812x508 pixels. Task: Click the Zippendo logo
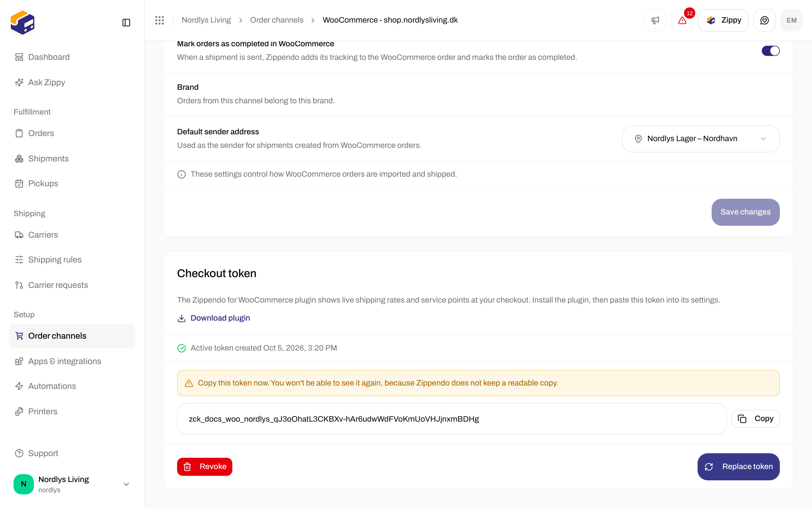point(23,23)
